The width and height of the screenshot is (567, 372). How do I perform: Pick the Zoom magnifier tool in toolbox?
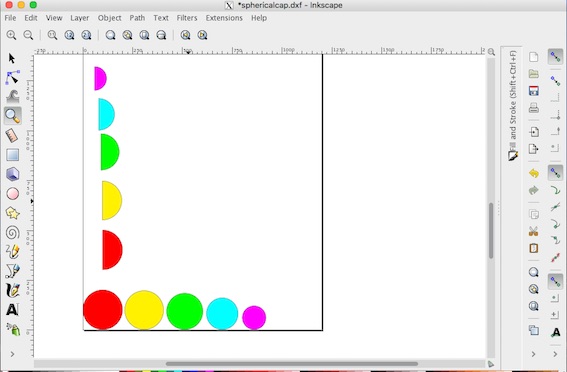click(13, 116)
